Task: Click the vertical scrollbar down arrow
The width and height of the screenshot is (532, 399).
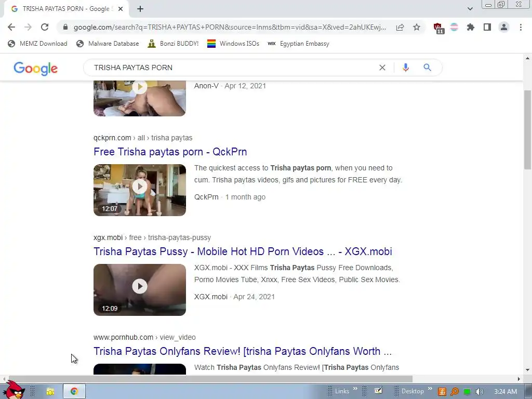Action: [x=528, y=370]
